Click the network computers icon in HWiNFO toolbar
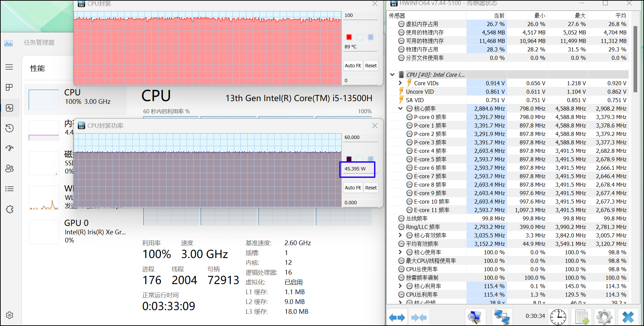 pos(501,317)
